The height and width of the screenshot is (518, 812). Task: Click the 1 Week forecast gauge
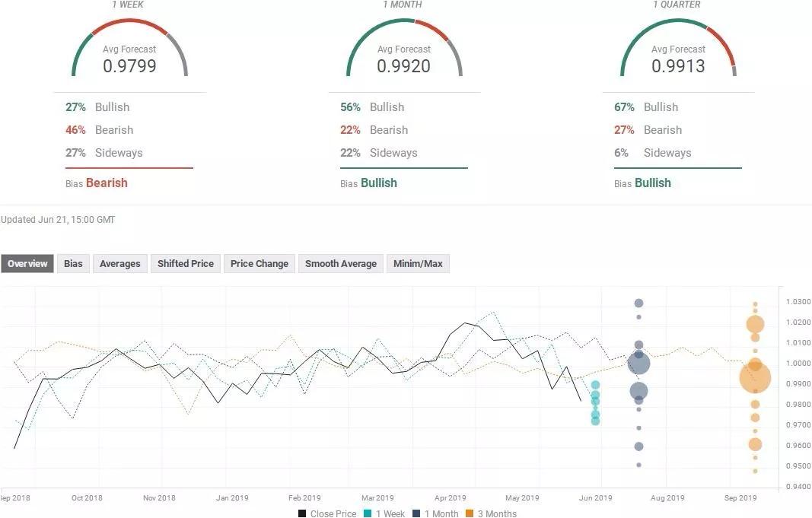129,53
